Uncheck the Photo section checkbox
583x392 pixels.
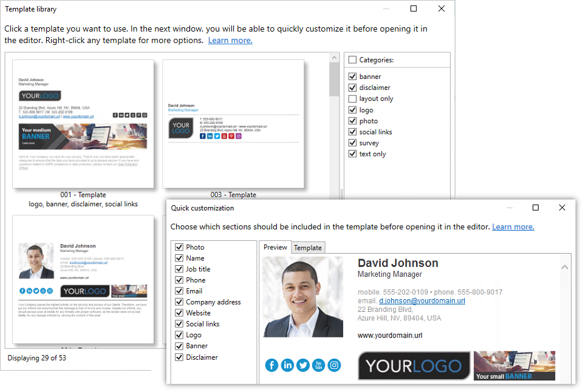point(179,247)
